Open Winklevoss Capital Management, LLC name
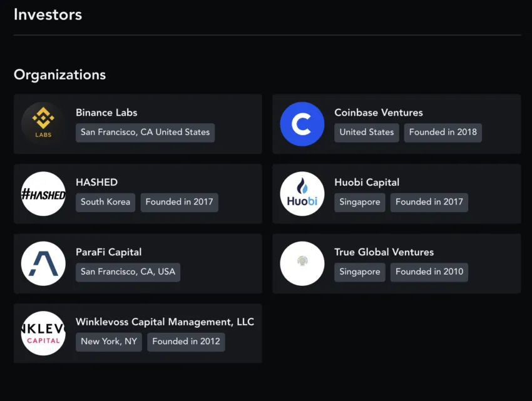This screenshot has height=401, width=532. pos(165,322)
